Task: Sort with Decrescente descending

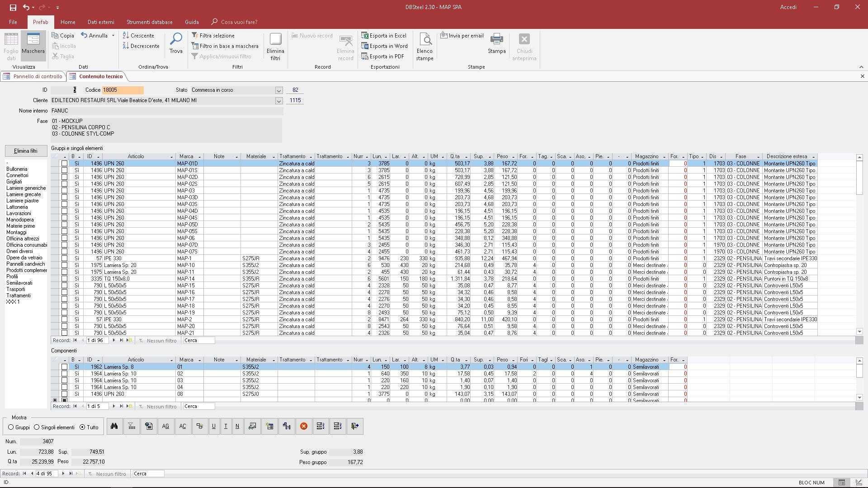Action: (141, 46)
